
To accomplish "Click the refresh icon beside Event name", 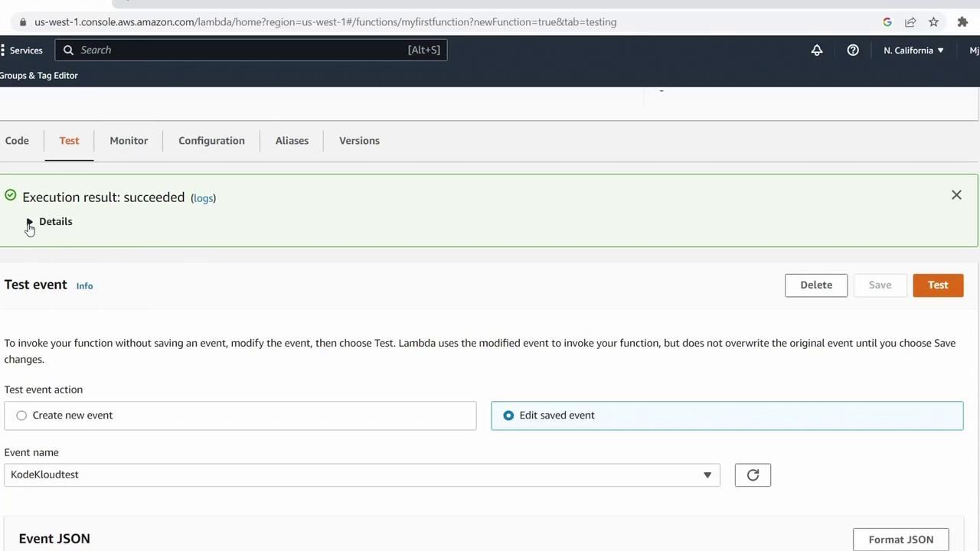I will pos(753,475).
